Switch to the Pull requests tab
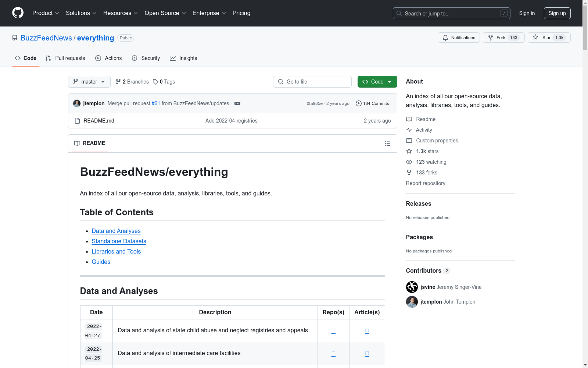This screenshot has height=368, width=588. 65,58
